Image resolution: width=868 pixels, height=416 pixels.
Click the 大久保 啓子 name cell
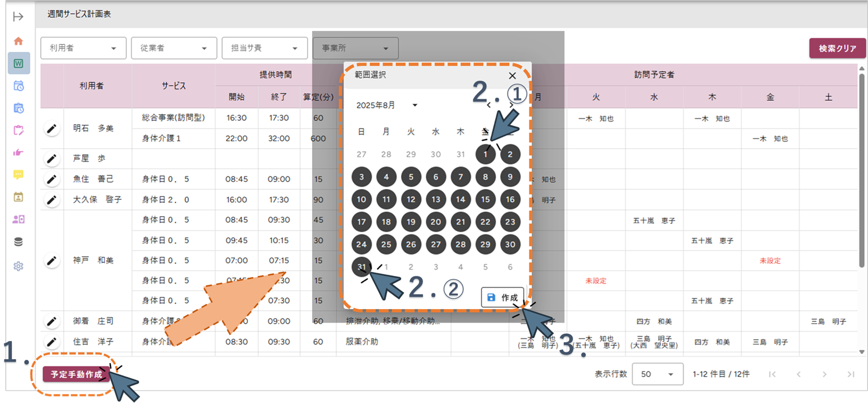coord(97,200)
